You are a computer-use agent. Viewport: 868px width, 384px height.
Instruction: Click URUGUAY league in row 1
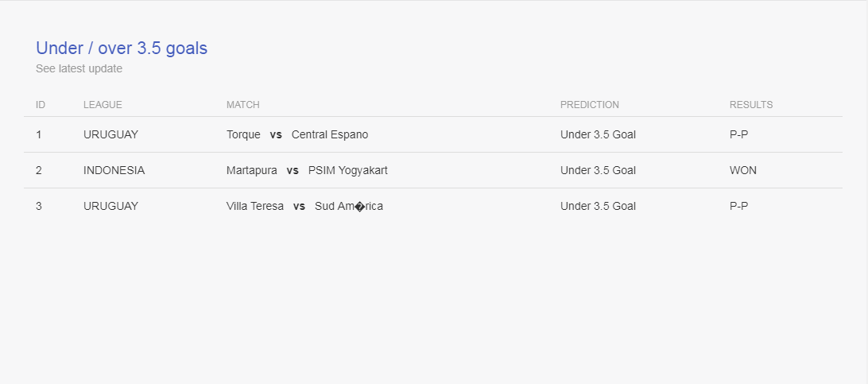[x=110, y=134]
